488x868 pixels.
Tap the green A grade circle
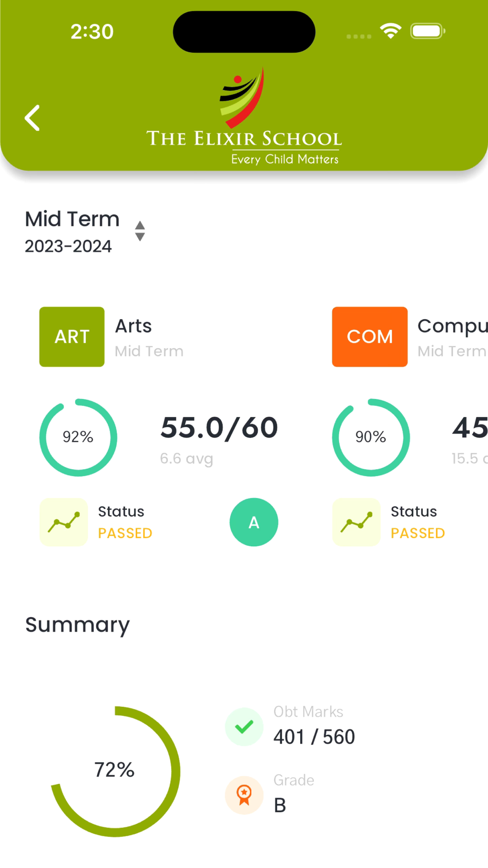[254, 522]
